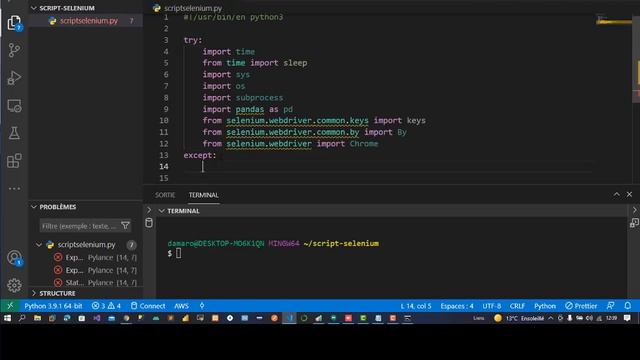Click the status bar icon right of AWS
Screen dimensions: 640x360
202,306
